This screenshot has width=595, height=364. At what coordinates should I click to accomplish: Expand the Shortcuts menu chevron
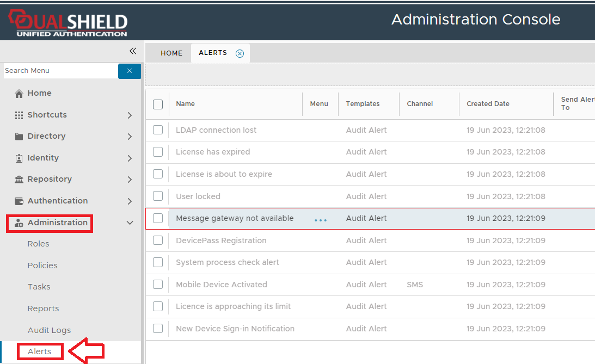point(130,115)
